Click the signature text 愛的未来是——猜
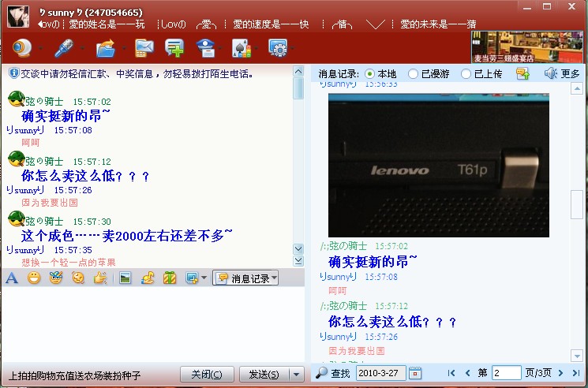Image resolution: width=588 pixels, height=388 pixels. [438, 24]
